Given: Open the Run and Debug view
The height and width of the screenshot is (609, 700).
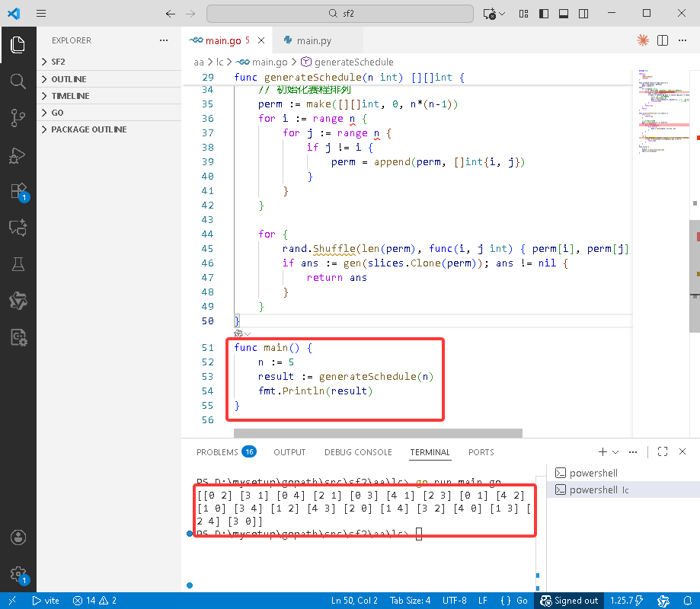Looking at the screenshot, I should coord(18,155).
